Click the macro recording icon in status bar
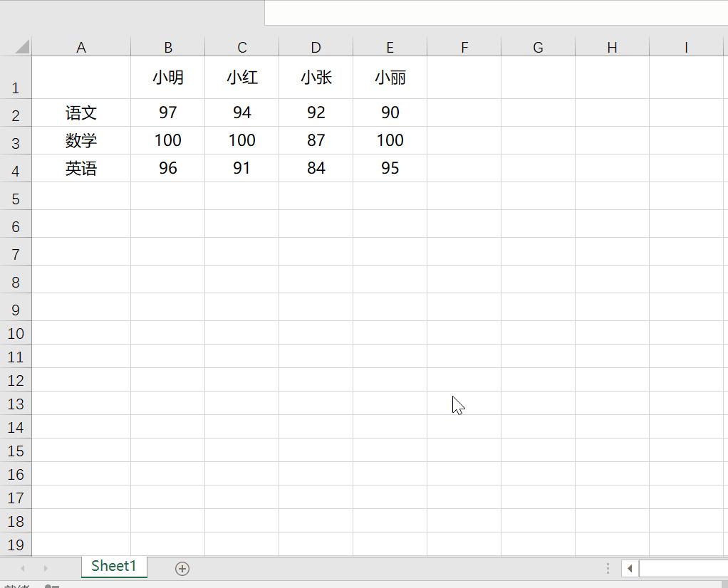The height and width of the screenshot is (588, 728). click(x=50, y=584)
